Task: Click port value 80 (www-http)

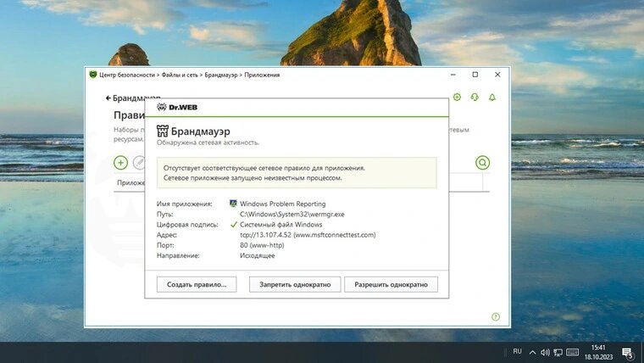Action: [262, 245]
